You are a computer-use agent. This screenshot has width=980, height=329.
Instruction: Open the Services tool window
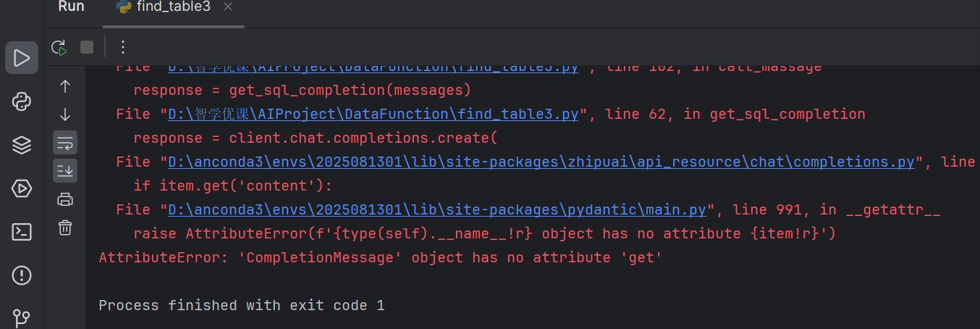click(x=22, y=188)
